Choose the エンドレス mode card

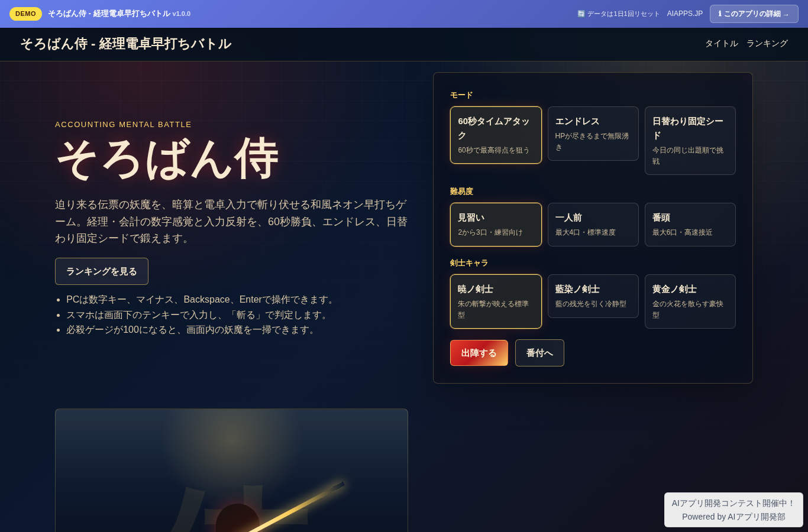point(593,134)
